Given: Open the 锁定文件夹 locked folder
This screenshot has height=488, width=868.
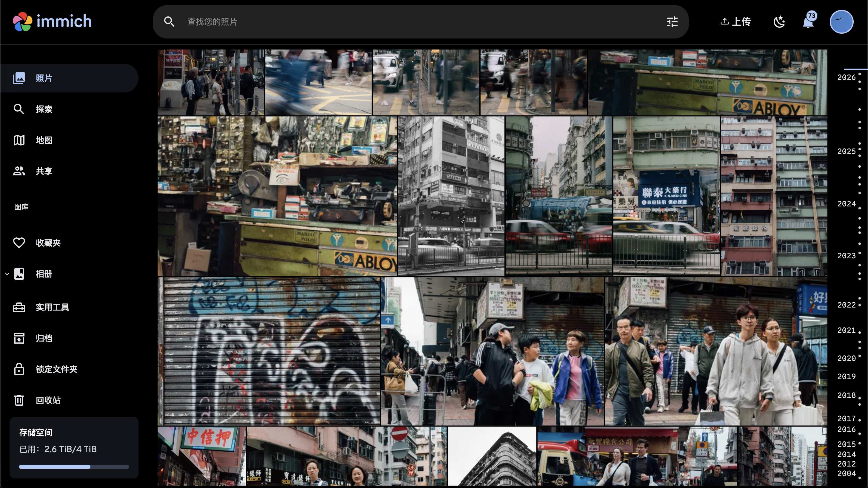Looking at the screenshot, I should (56, 369).
